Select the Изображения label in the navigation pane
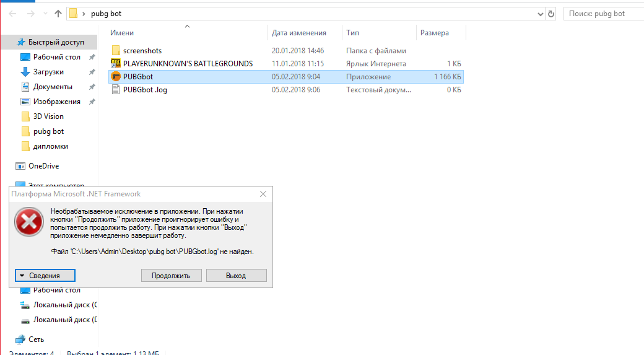 pos(57,102)
